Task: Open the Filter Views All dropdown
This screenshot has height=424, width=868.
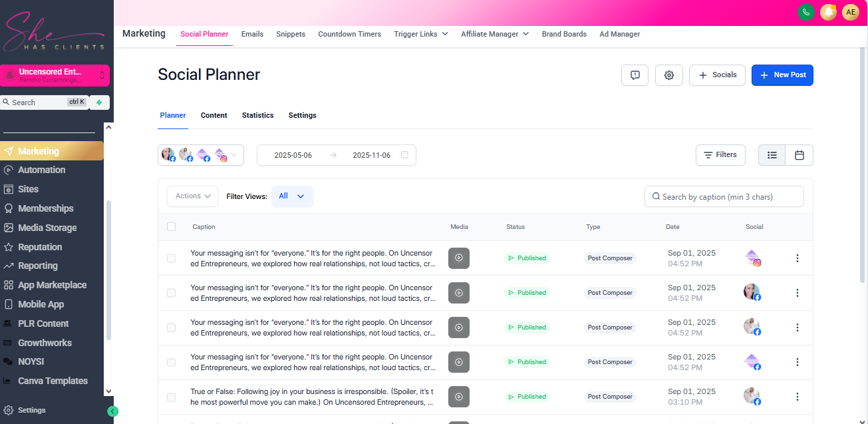Action: 291,196
